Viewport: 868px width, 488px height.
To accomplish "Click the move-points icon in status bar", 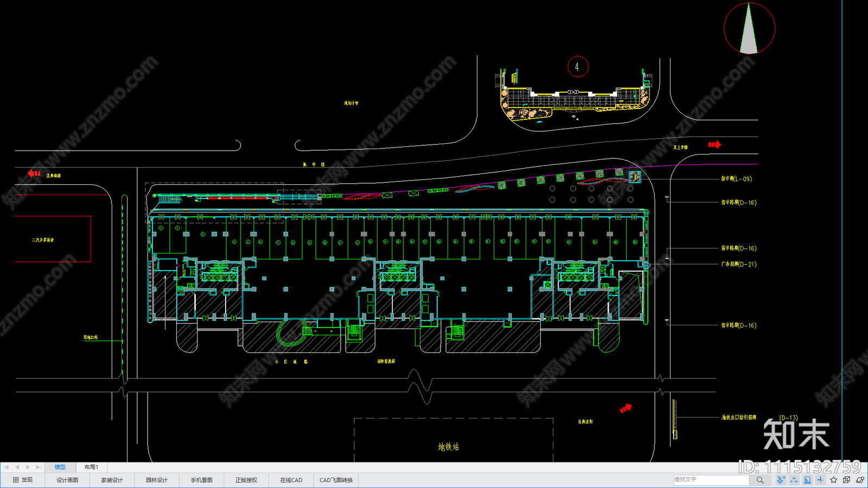I will (781, 480).
